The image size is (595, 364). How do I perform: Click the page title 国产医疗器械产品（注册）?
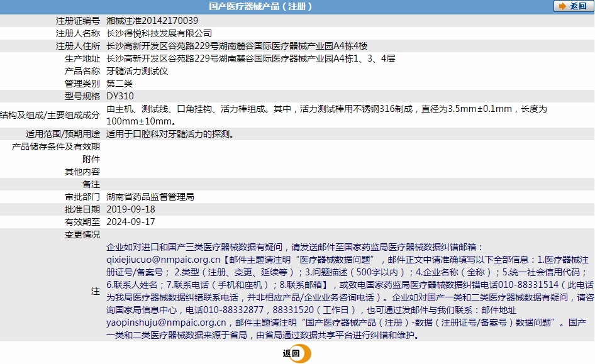point(260,6)
